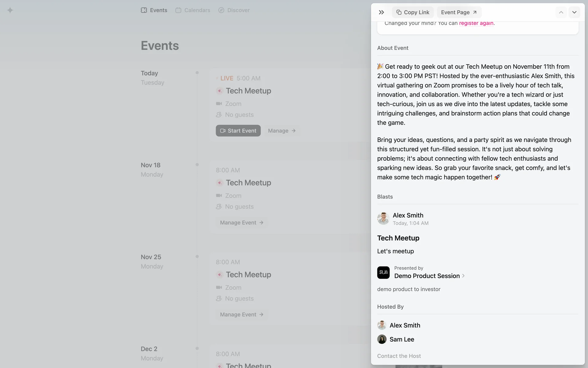The image size is (588, 368).
Task: Open the Discover tab
Action: 234,10
